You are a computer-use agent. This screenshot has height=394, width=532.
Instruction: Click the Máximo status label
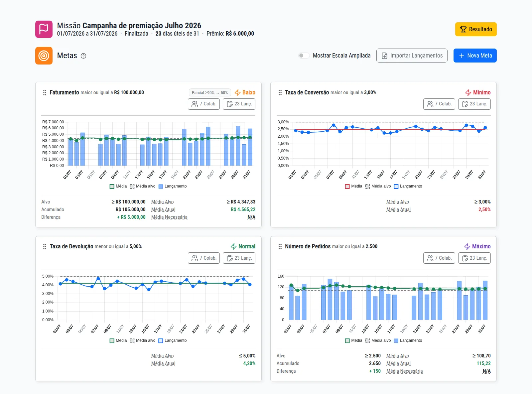[481, 246]
